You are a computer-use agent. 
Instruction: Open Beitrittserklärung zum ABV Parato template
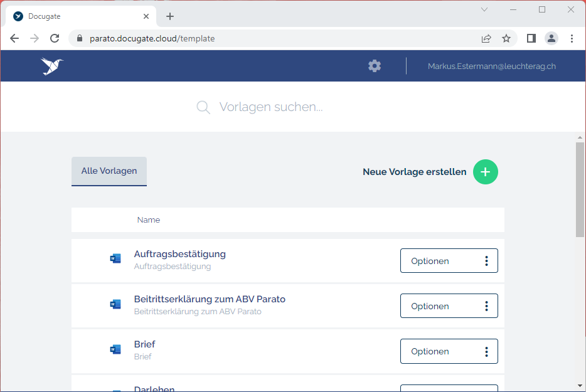tap(210, 299)
